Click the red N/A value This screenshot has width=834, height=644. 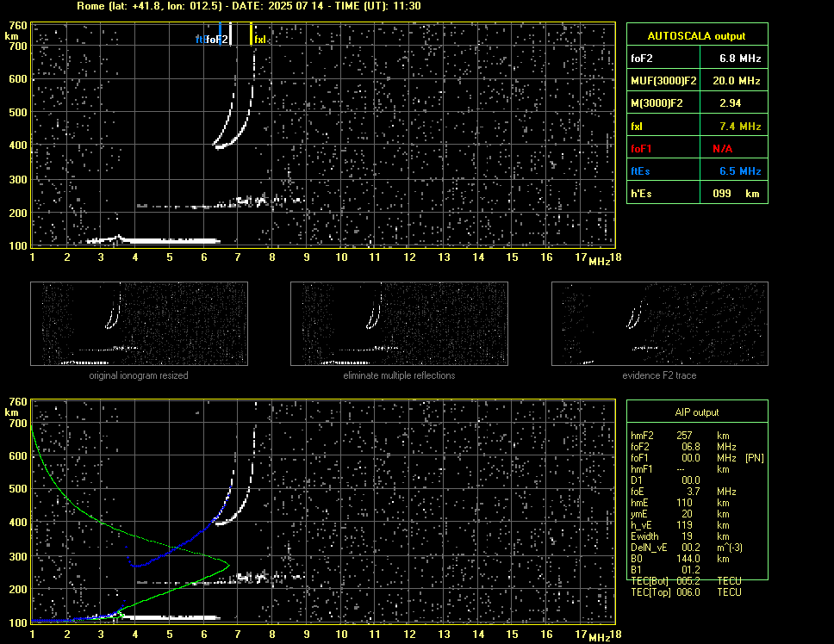[722, 149]
